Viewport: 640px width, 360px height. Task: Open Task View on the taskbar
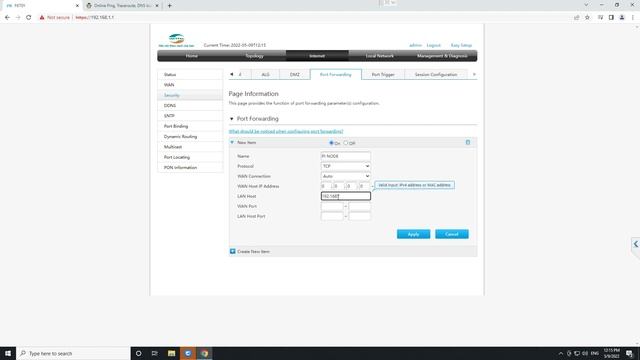(155, 353)
